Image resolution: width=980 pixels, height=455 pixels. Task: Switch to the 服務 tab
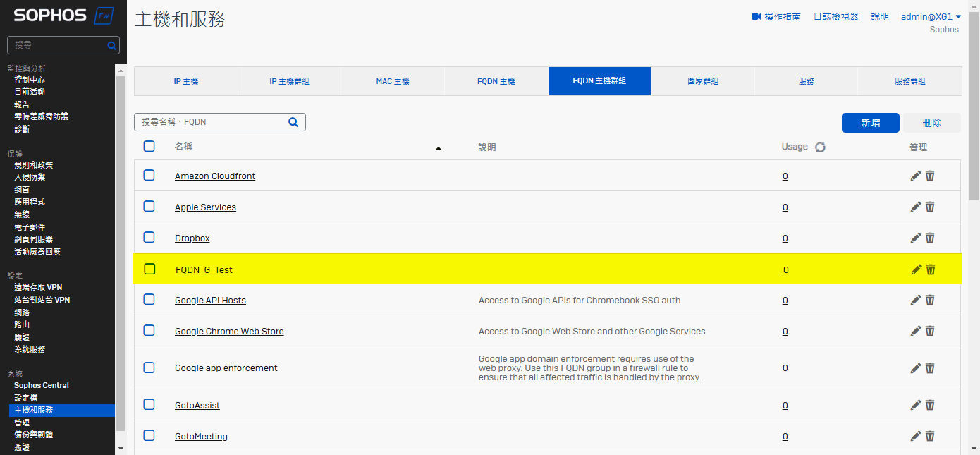click(807, 81)
